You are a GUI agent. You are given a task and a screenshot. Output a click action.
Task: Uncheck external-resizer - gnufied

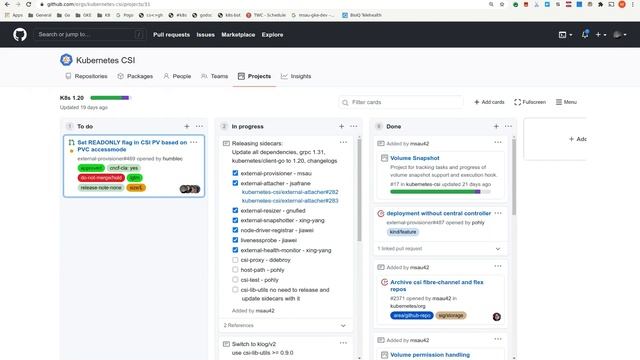(235, 210)
